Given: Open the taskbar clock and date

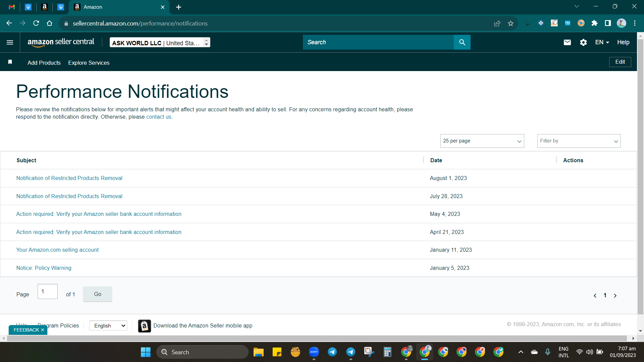Looking at the screenshot, I should click(x=623, y=352).
